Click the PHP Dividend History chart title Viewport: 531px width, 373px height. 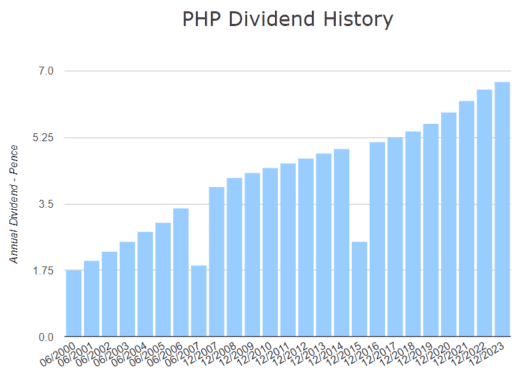click(288, 19)
